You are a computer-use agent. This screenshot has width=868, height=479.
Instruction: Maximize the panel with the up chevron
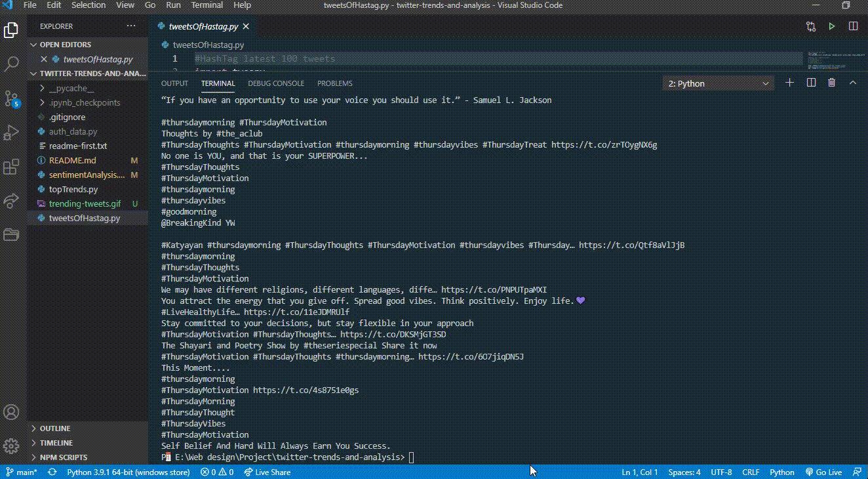[853, 83]
